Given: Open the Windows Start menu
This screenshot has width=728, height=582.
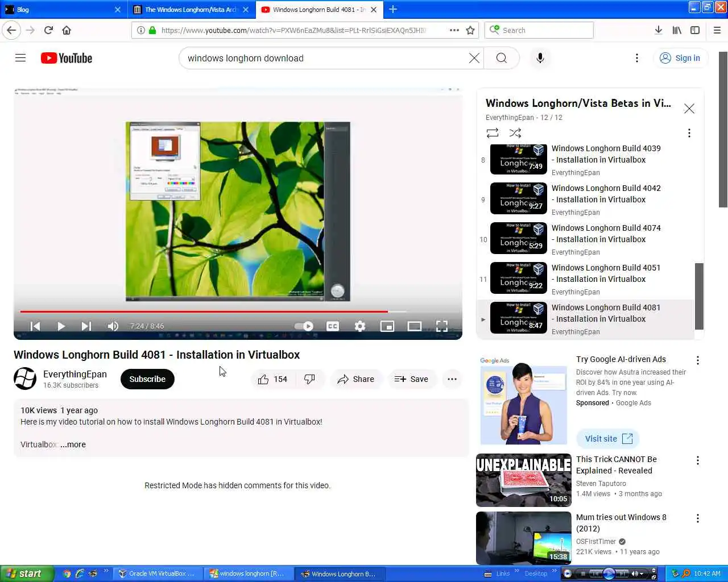Looking at the screenshot, I should point(27,573).
